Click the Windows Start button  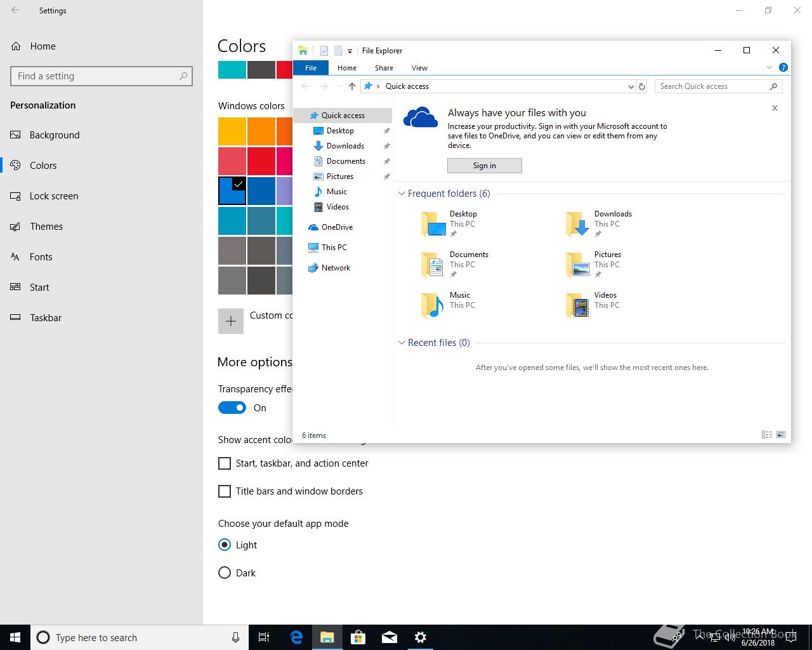pos(15,637)
